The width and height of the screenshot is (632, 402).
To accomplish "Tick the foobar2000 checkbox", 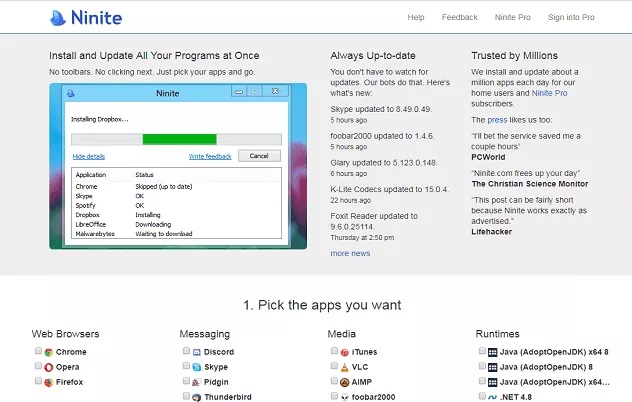I will point(334,396).
